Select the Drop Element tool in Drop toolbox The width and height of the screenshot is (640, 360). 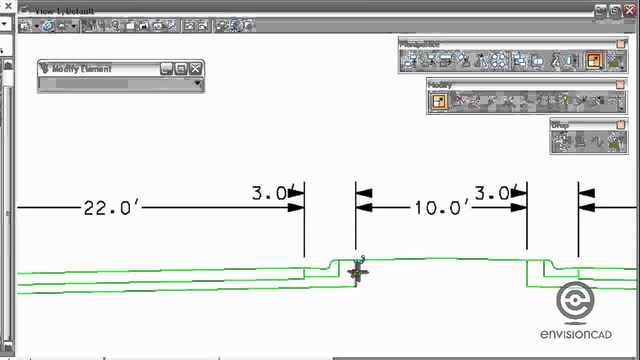(x=562, y=142)
